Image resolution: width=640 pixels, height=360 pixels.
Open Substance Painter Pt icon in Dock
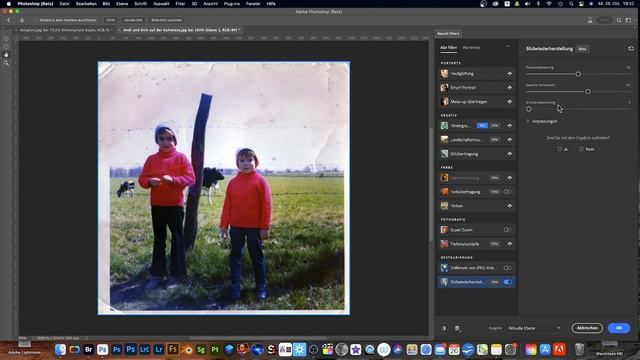point(215,349)
